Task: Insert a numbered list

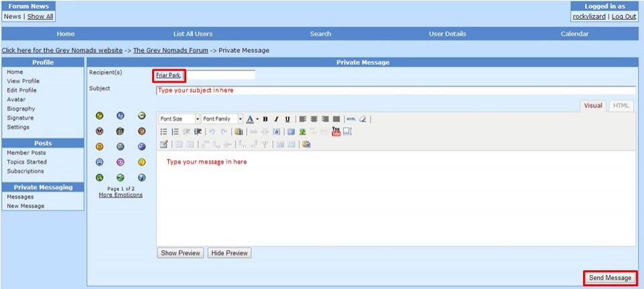Action: [175, 131]
